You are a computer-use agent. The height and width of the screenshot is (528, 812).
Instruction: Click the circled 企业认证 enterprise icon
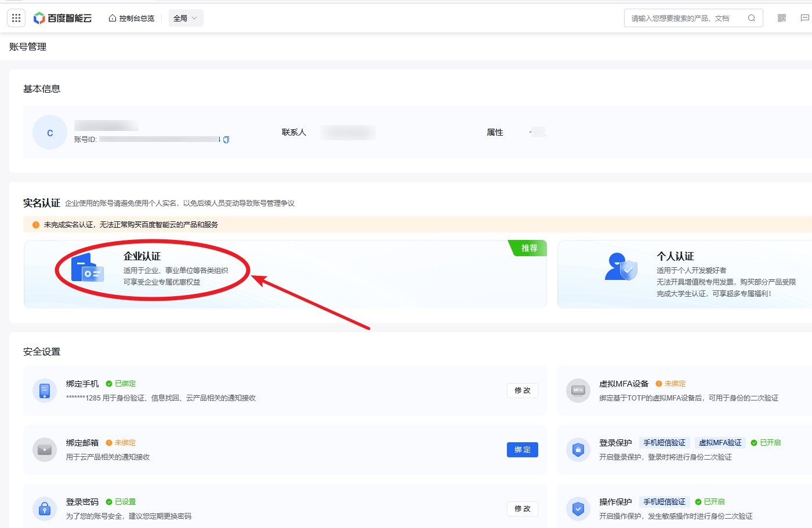pyautogui.click(x=88, y=269)
